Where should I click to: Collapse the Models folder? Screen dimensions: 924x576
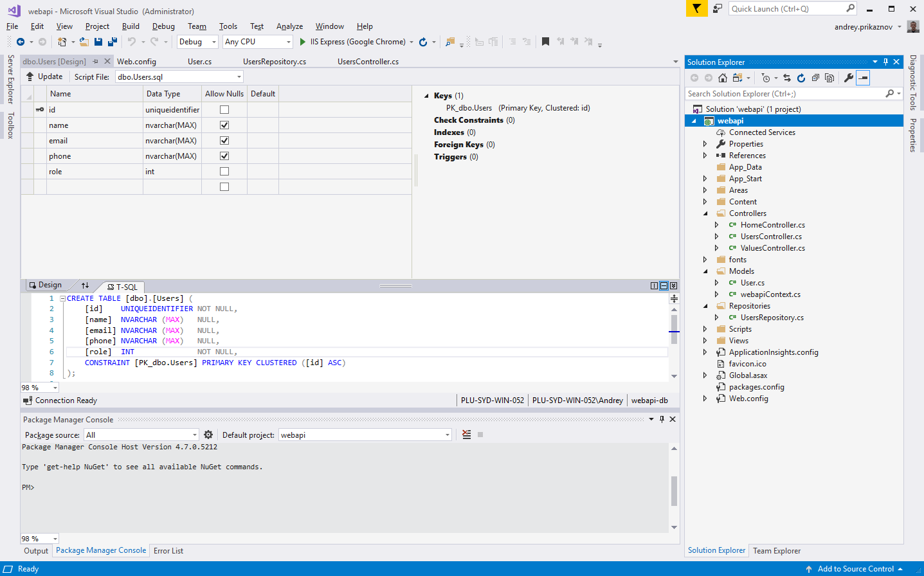click(x=705, y=271)
